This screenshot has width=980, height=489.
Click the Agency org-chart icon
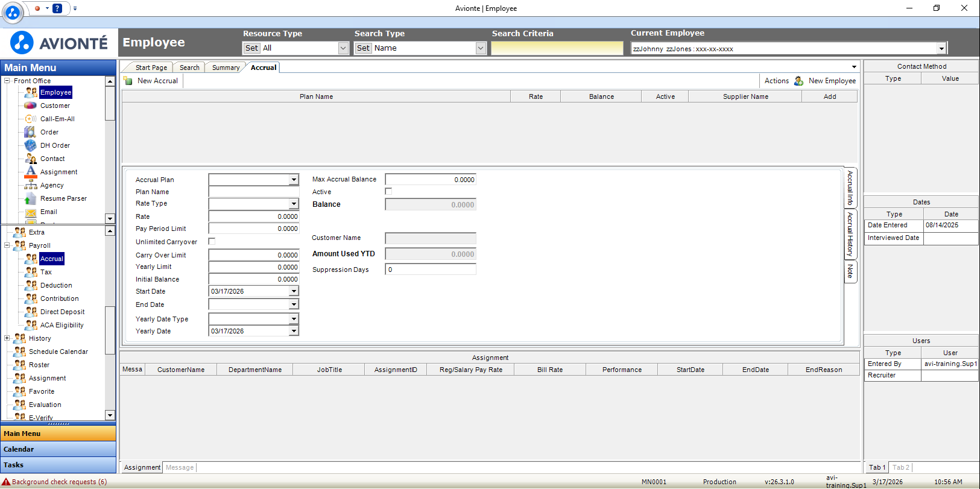31,185
